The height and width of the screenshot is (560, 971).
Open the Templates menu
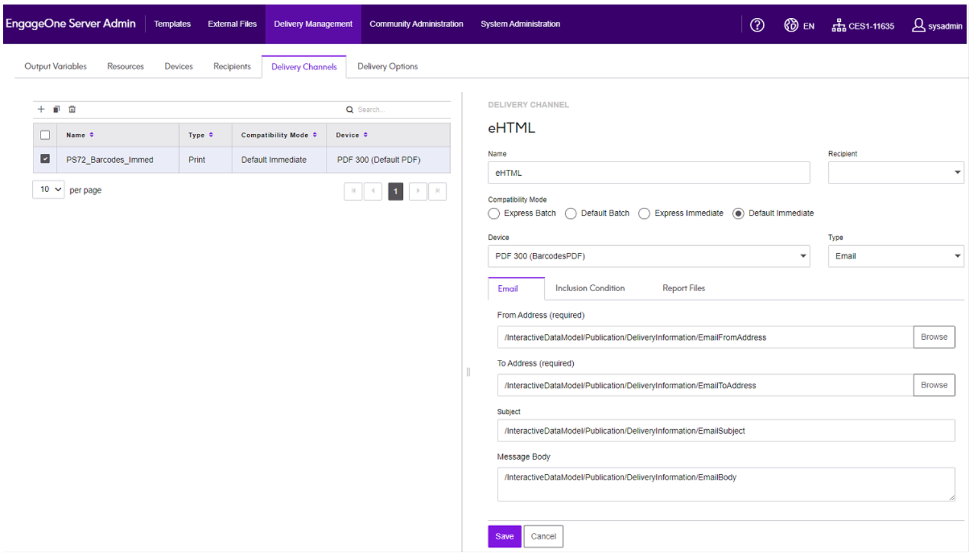172,24
